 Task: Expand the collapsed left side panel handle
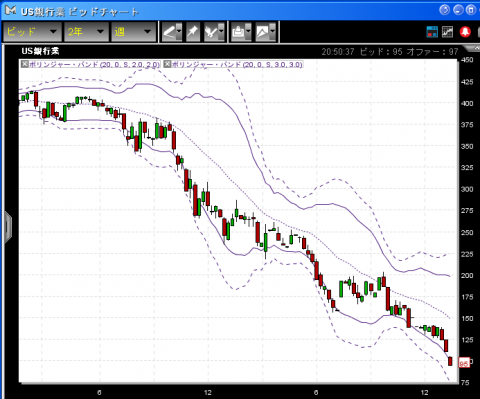click(x=8, y=227)
